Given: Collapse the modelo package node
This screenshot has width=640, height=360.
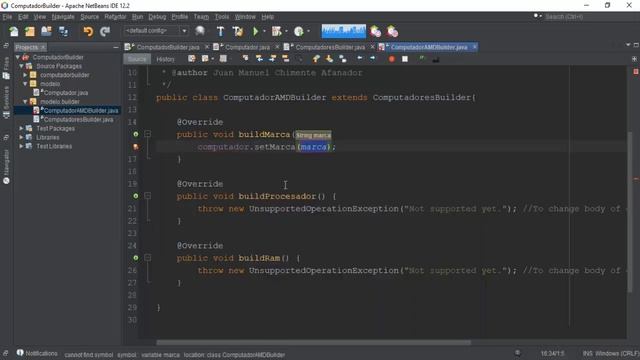Looking at the screenshot, I should click(x=25, y=84).
